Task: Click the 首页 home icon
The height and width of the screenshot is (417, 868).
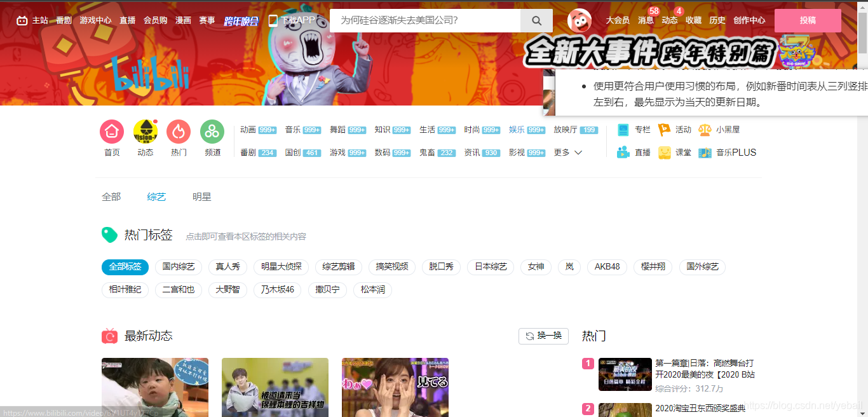Action: click(x=112, y=132)
